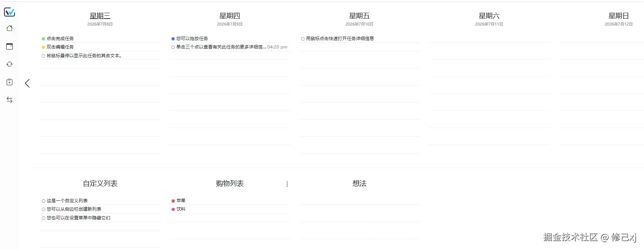Click the date 2026年7月12日
This screenshot has width=644, height=250.
(x=618, y=24)
